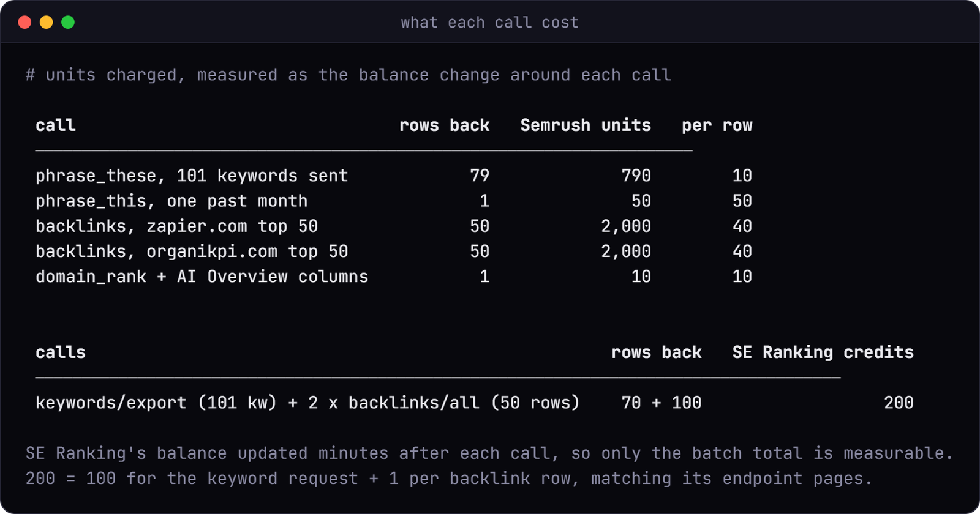Select the 'keywords/export (101 kw)' row text
Screen dimensions: 980x514
coord(307,403)
